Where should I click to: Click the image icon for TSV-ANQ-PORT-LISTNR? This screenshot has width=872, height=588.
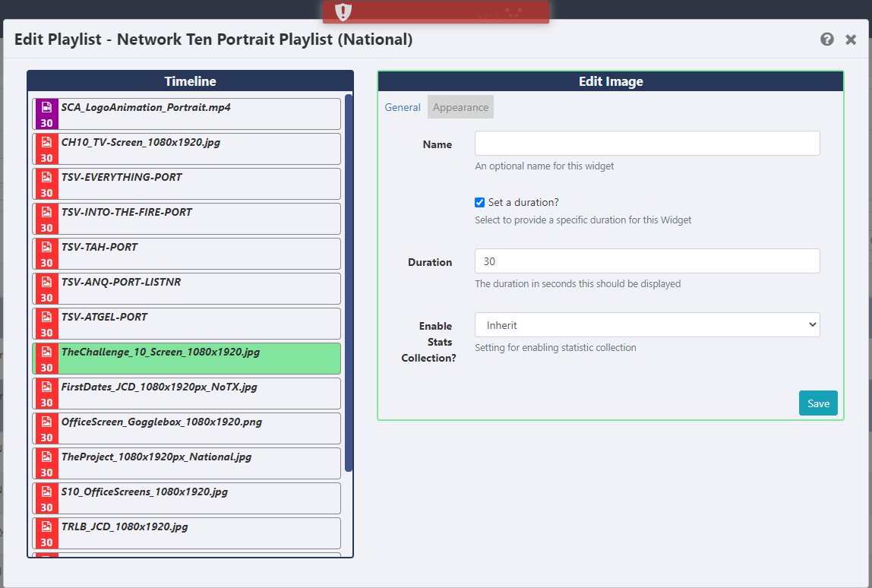coord(47,282)
